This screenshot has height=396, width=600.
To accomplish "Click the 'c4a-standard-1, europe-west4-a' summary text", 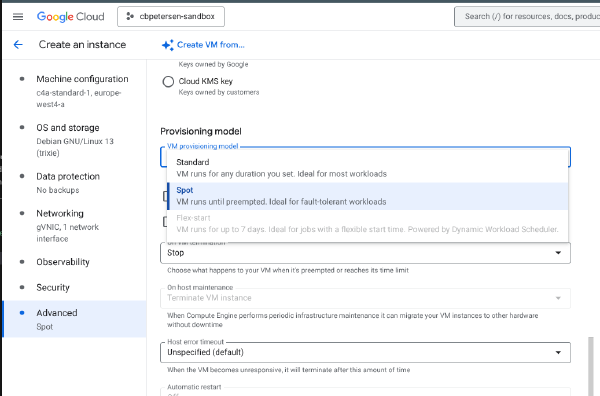I will point(78,98).
